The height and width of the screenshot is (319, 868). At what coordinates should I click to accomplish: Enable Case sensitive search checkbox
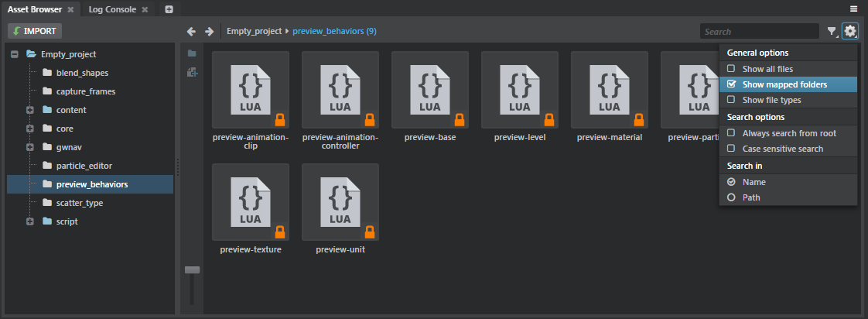click(732, 149)
